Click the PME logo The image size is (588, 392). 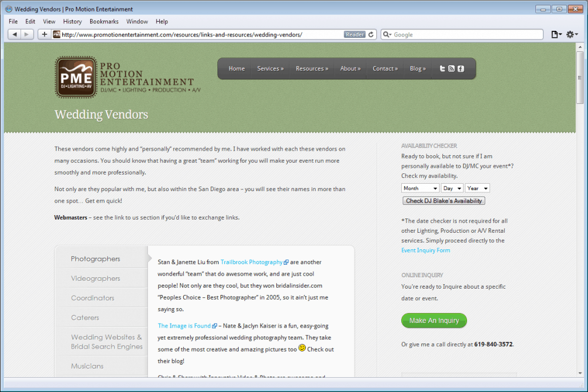76,77
